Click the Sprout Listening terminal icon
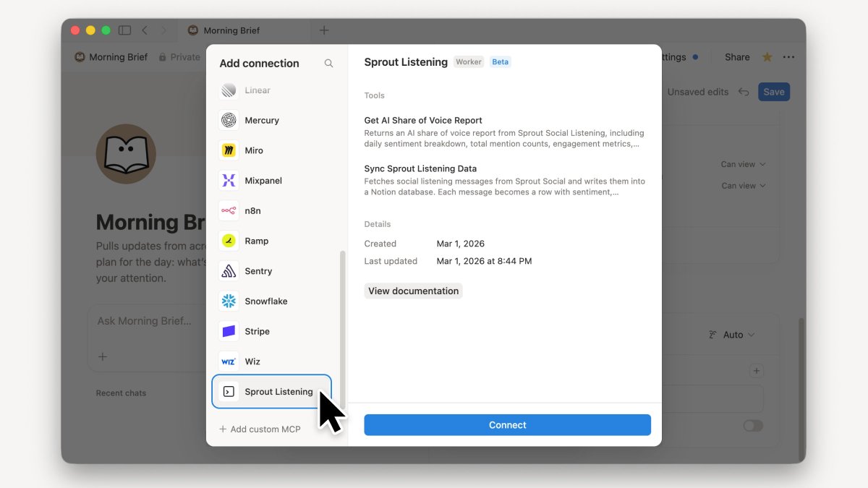The width and height of the screenshot is (868, 488). coord(229,392)
